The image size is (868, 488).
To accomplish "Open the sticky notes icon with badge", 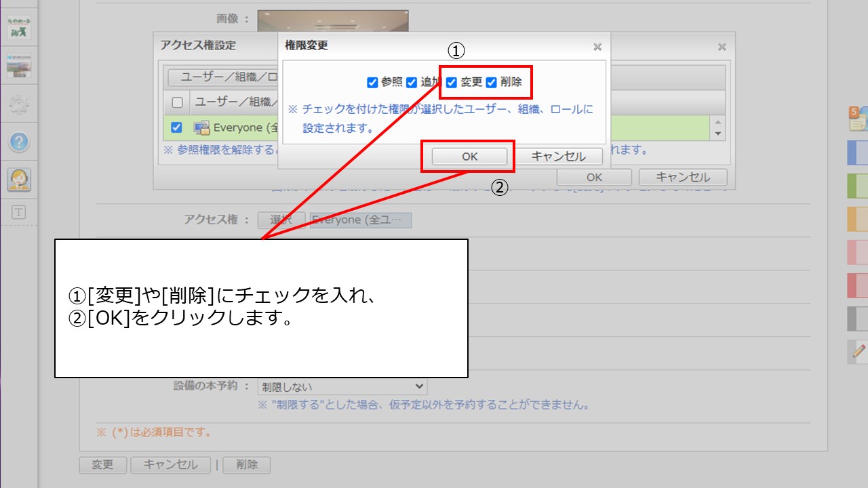I will click(x=857, y=119).
